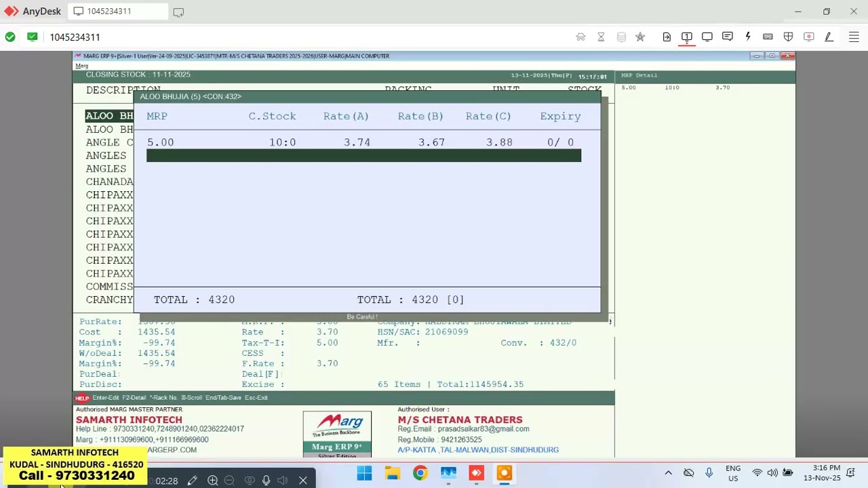The width and height of the screenshot is (868, 488).
Task: Click C.Stock value 10:0
Action: click(283, 142)
